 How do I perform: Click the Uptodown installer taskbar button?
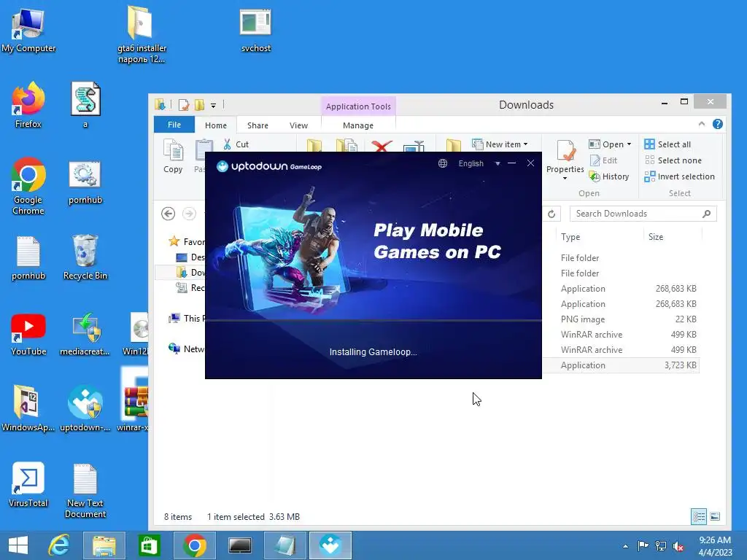[330, 545]
